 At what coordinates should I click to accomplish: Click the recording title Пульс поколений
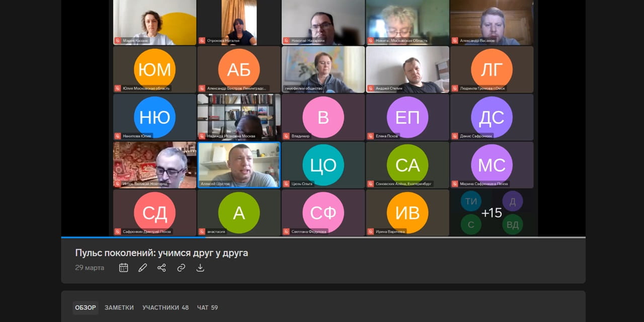(162, 253)
